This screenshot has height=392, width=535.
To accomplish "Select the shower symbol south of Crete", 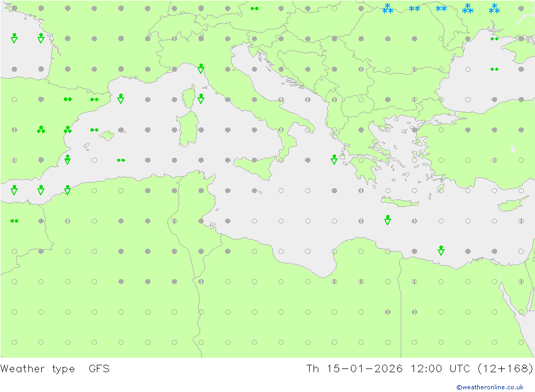I will point(387,220).
